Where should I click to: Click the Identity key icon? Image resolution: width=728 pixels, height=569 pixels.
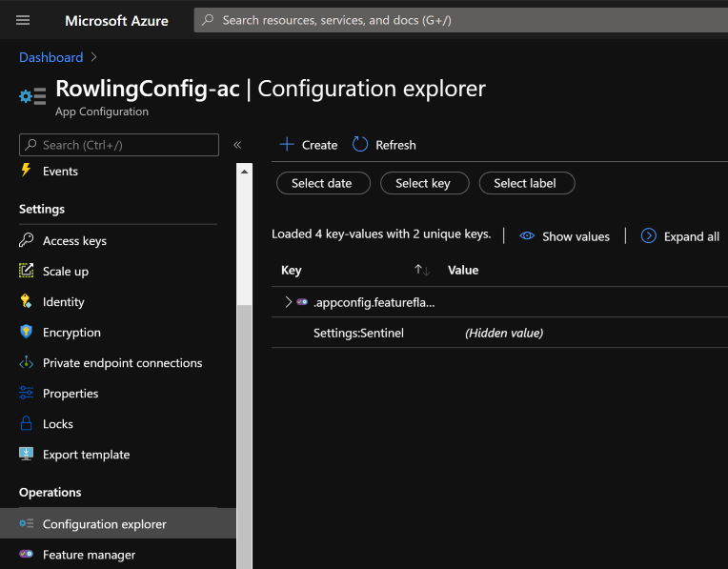pyautogui.click(x=26, y=301)
